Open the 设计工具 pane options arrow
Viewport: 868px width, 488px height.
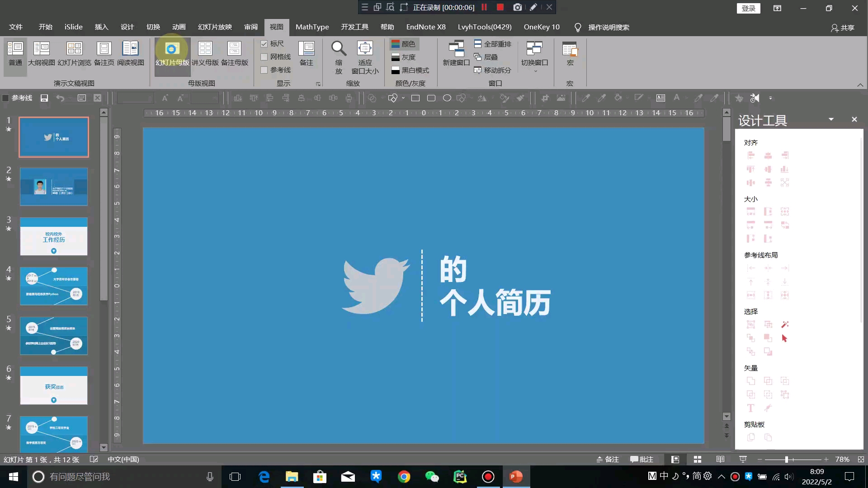point(831,119)
